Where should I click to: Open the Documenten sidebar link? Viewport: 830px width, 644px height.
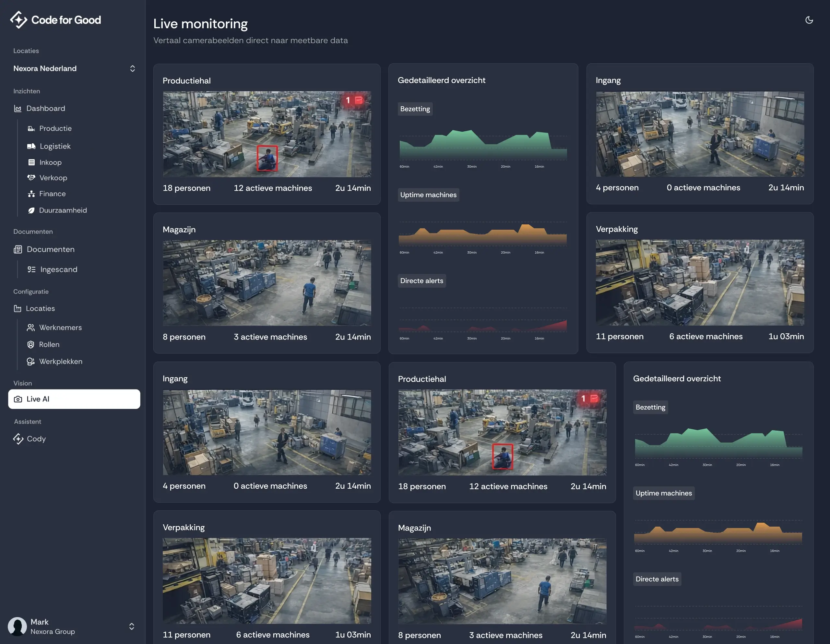pyautogui.click(x=50, y=249)
